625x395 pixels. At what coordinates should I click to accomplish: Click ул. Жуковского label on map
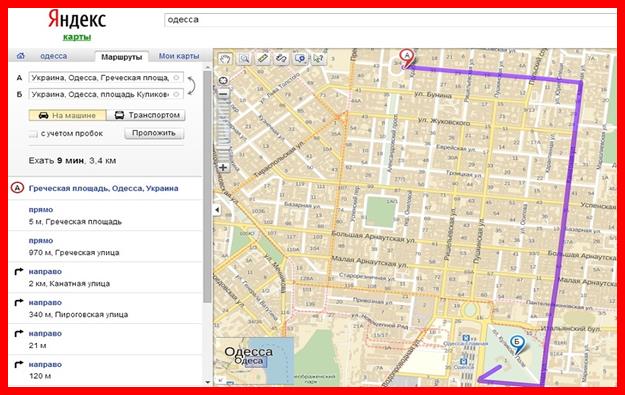tap(444, 121)
